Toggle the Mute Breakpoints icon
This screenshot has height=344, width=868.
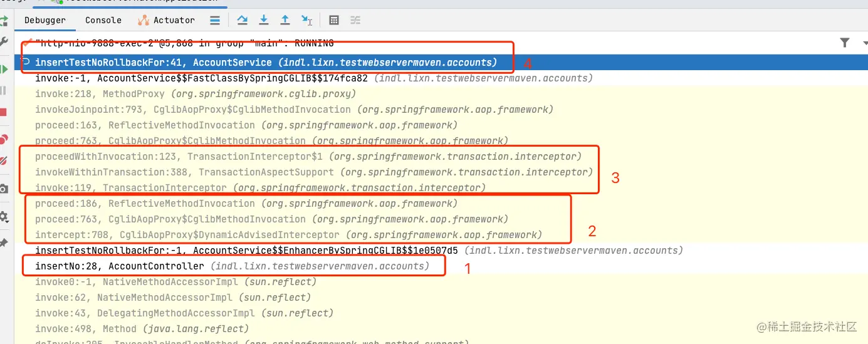[3, 161]
